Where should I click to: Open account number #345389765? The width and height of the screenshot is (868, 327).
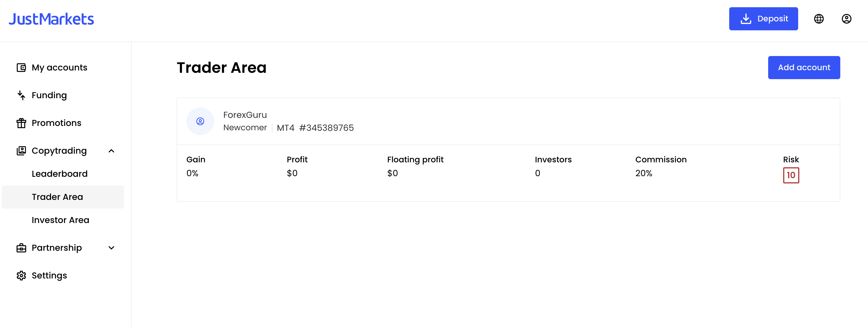click(326, 128)
